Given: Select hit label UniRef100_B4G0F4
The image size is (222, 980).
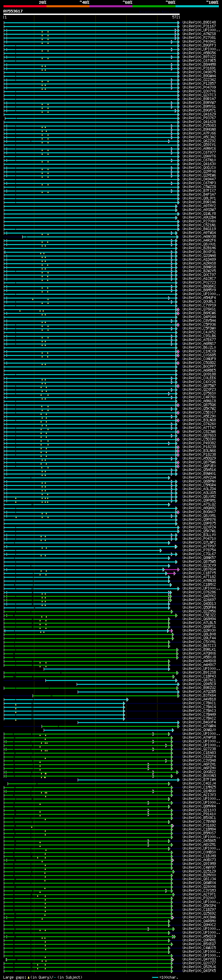Looking at the screenshot, I should (x=199, y=722).
